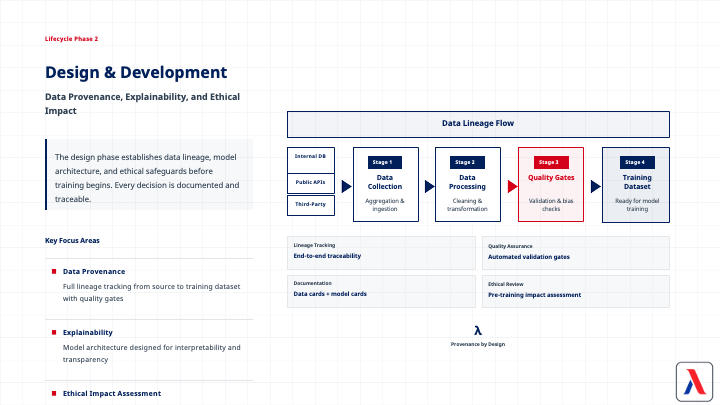720x405 pixels.
Task: Select the red Stage 3 badge
Action: 548,162
